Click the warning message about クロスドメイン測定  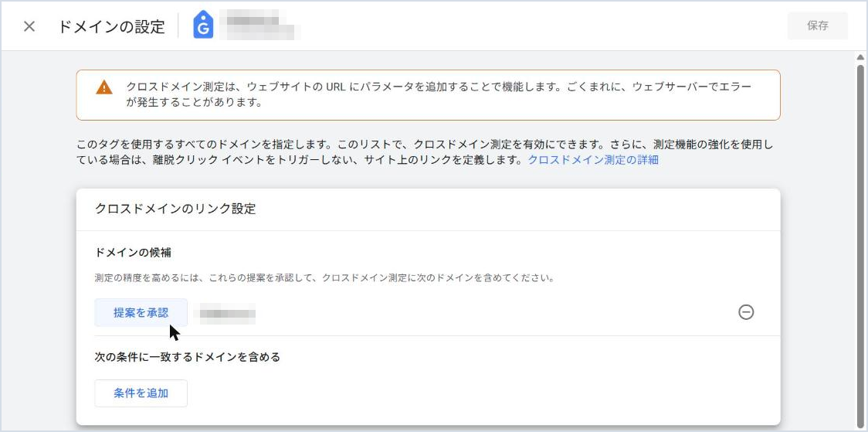439,95
